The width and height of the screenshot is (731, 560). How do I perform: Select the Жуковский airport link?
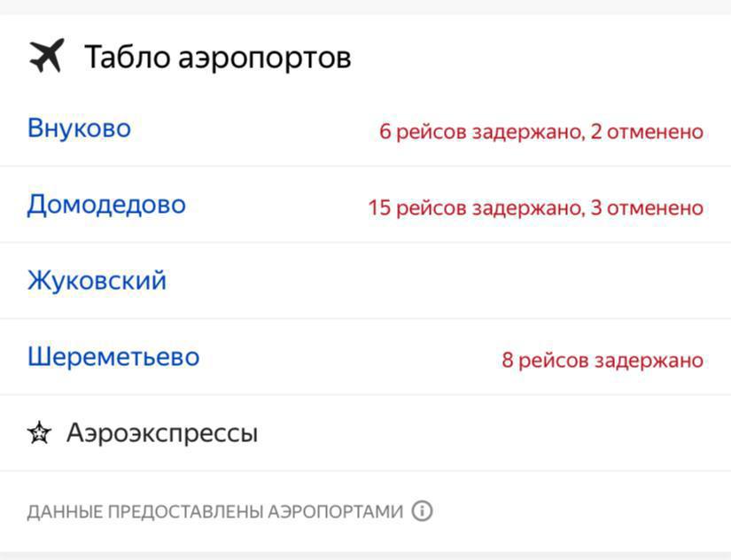point(97,281)
